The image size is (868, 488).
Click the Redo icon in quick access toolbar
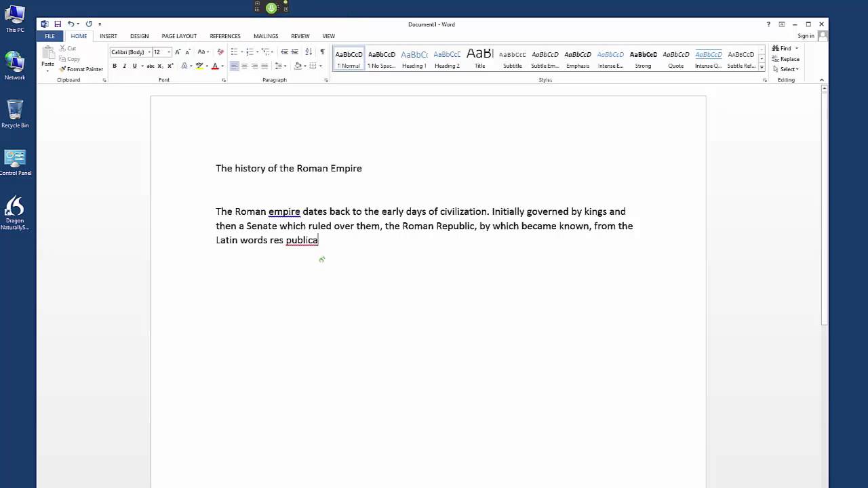pyautogui.click(x=89, y=24)
